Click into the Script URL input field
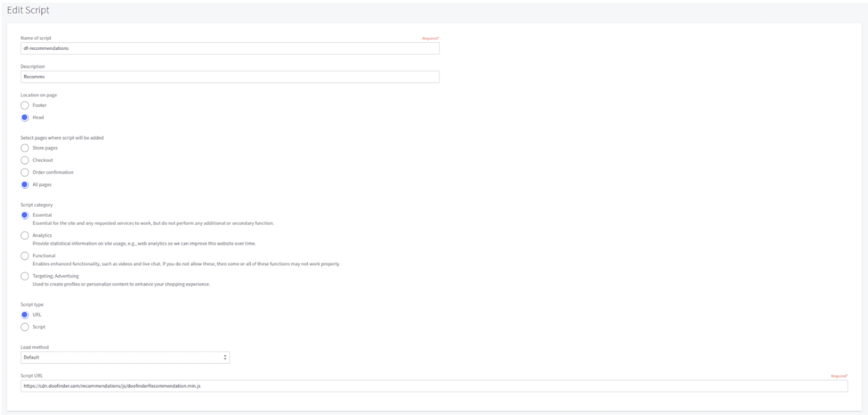 click(434, 386)
